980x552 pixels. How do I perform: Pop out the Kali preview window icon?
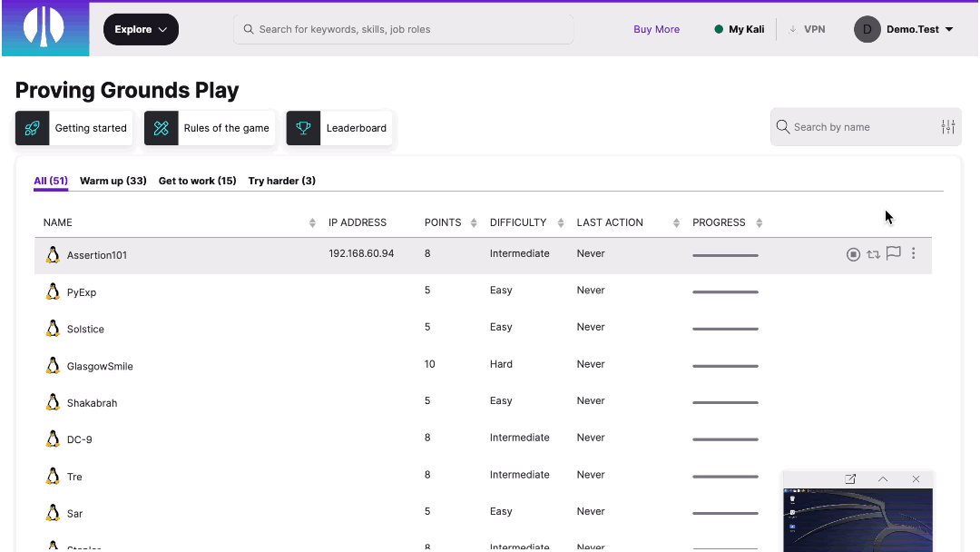click(x=850, y=478)
